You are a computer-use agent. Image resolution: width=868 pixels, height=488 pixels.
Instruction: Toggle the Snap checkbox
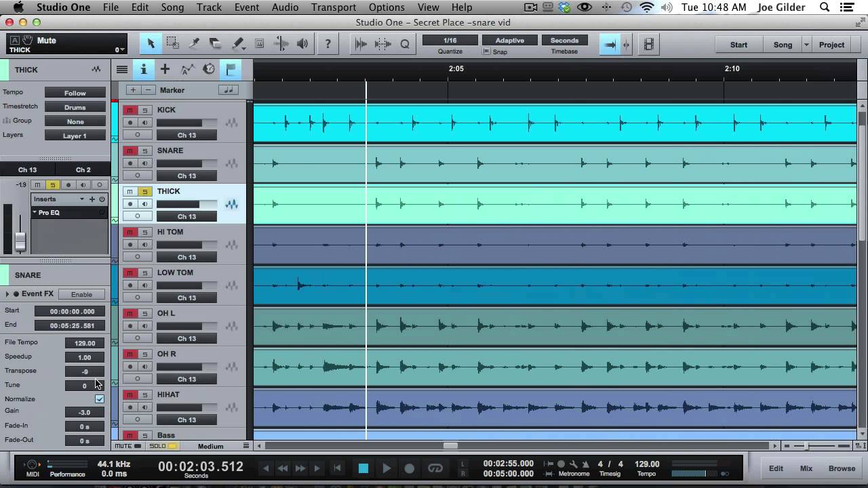point(487,52)
